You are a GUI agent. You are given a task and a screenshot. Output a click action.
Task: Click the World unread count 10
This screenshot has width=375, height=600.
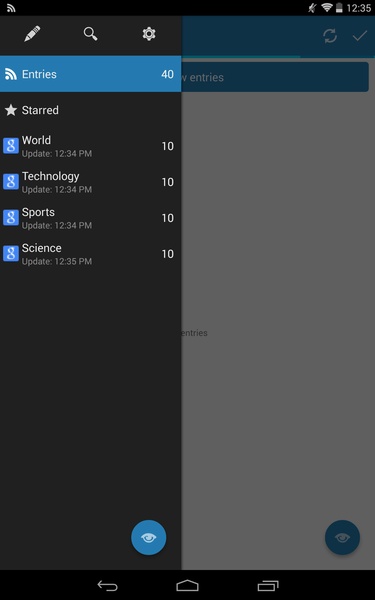168,146
